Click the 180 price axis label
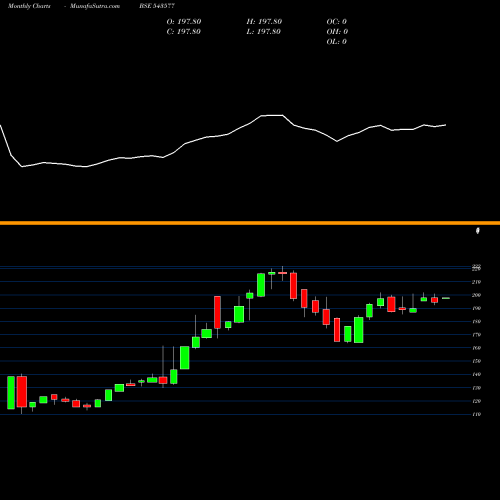 (x=476, y=322)
